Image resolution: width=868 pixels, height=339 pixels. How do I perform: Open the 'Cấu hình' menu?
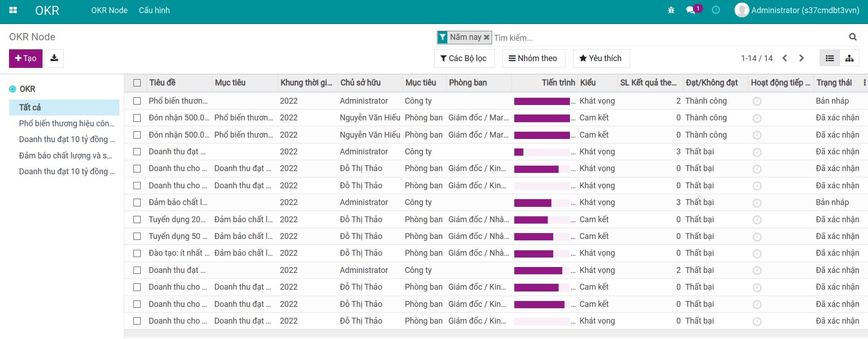[154, 10]
